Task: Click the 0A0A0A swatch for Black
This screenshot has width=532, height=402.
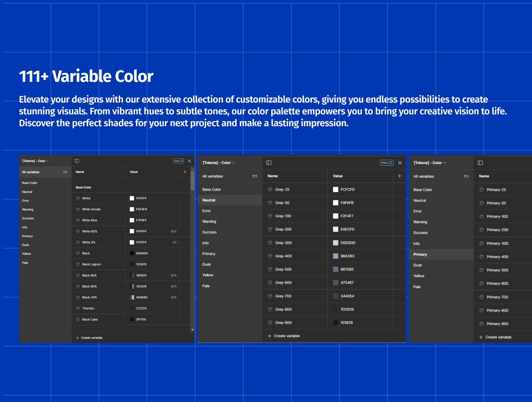Action: point(132,253)
